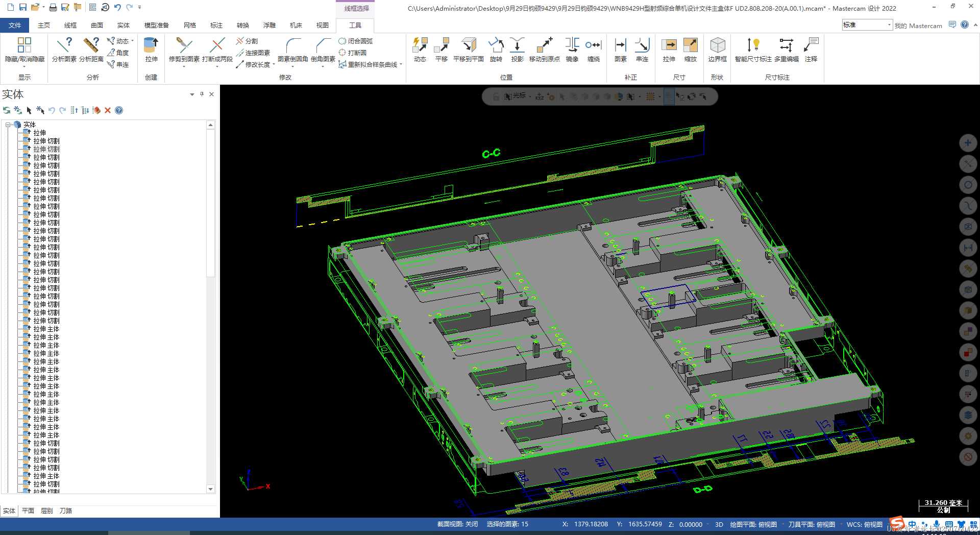Toggle section view (截面视图: 关闭) in status bar
This screenshot has height=535, width=980.
[x=457, y=524]
